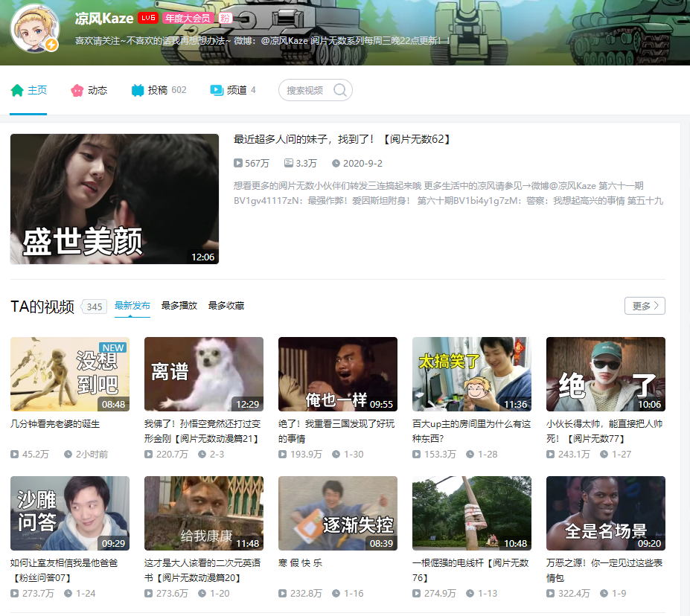690x616 pixels.
Task: Click the blue TV icon beside 投稿
Action: (x=138, y=90)
